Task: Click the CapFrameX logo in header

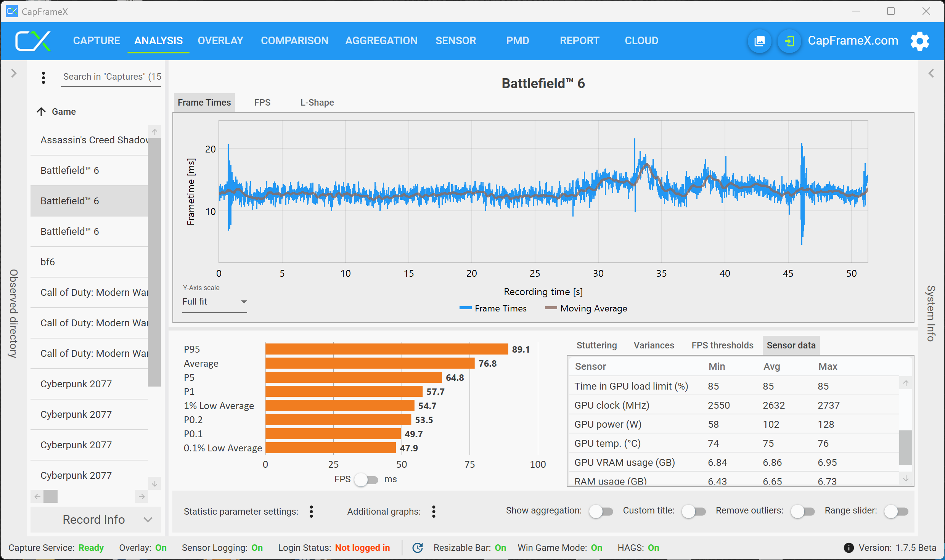Action: click(33, 41)
